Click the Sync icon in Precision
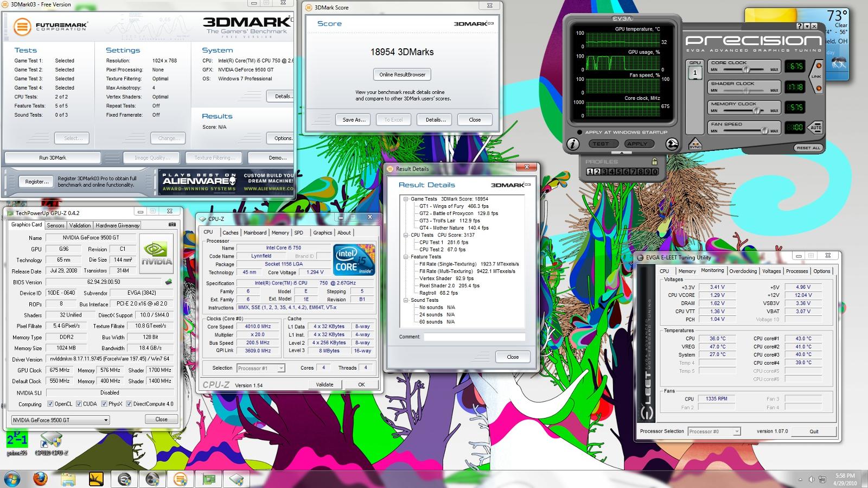868x488 pixels. pos(695,144)
